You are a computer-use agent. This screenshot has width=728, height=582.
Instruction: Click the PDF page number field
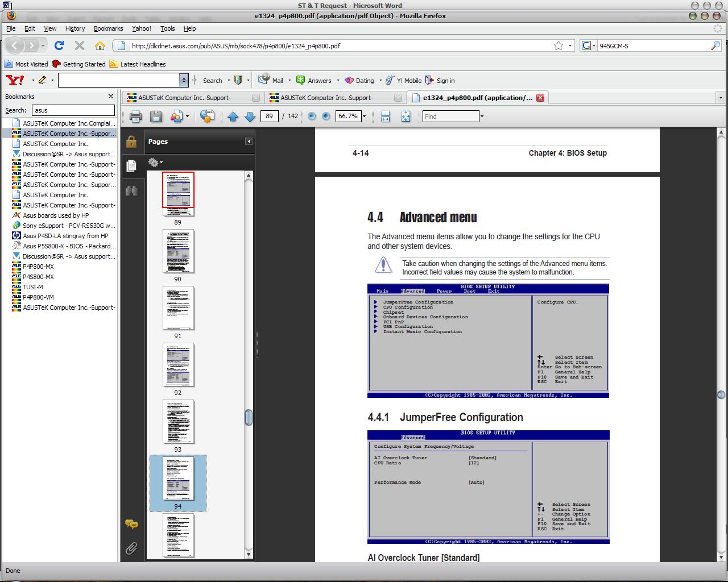[x=269, y=116]
